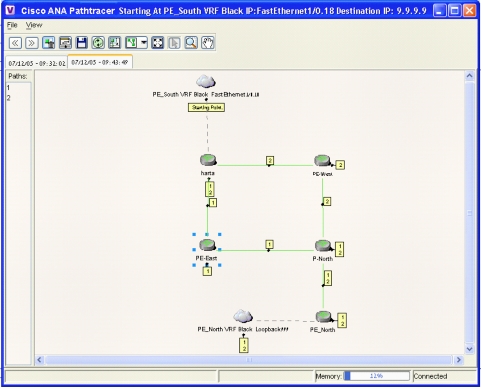Select path 1 in the Paths list

[8, 88]
